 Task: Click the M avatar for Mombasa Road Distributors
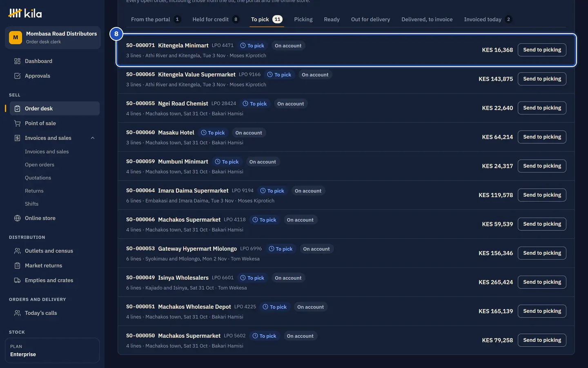pos(16,38)
